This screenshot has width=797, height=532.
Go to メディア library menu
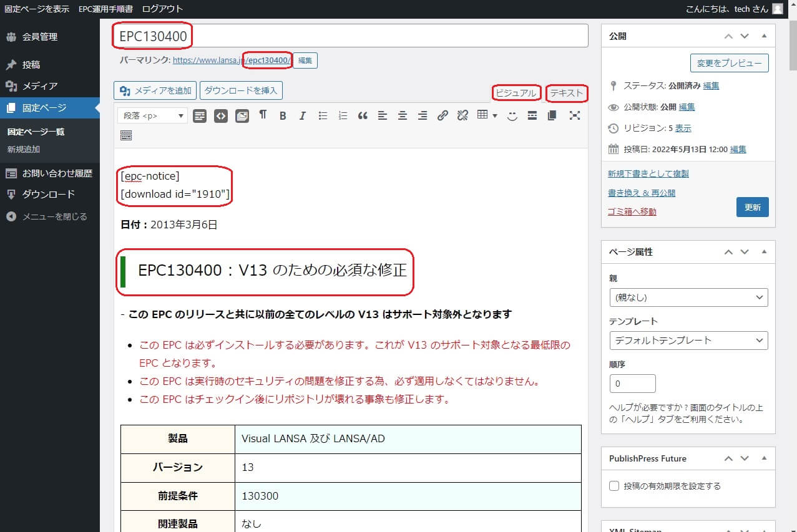click(50, 86)
